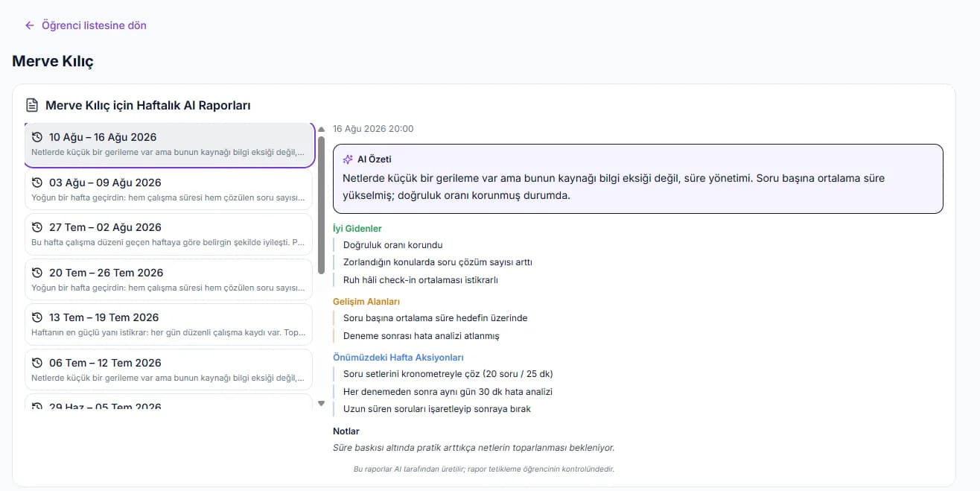Select the 06 Tem – 12 Tem 2026 report
Viewport: 980px width, 491px height.
tap(168, 370)
